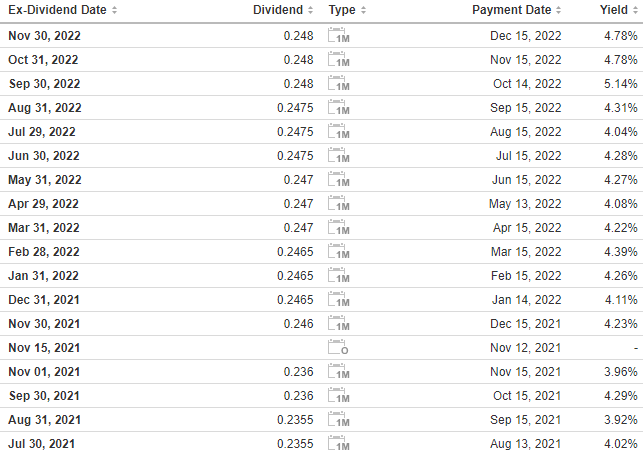Click monthly type icon for Aug 31, 2022
Screen dimensions: 643x453
[x=339, y=107]
